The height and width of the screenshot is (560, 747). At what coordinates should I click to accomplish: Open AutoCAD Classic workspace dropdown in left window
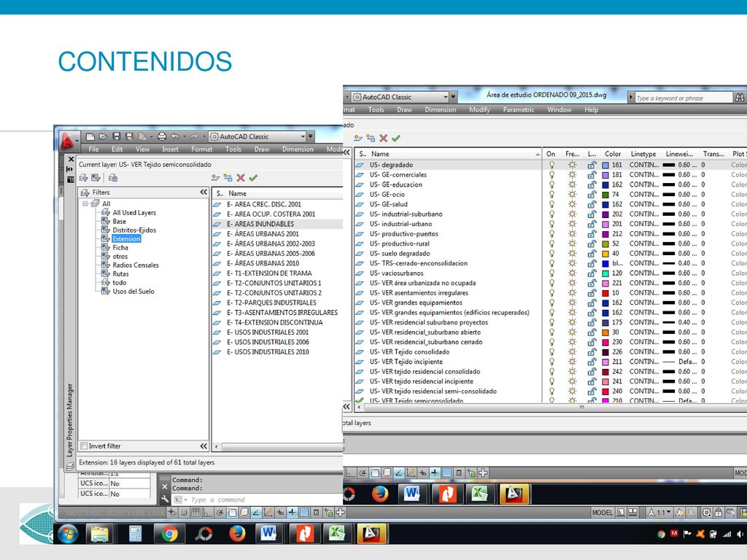click(x=303, y=136)
